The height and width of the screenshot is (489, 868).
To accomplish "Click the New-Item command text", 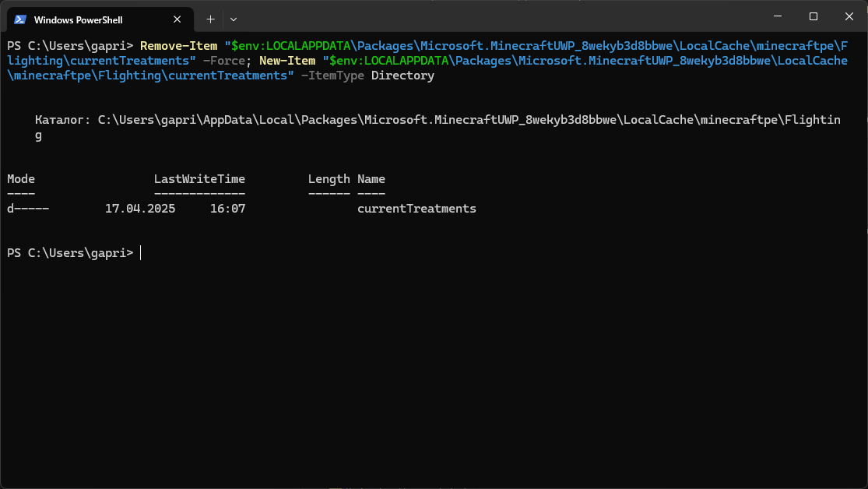I will (287, 61).
